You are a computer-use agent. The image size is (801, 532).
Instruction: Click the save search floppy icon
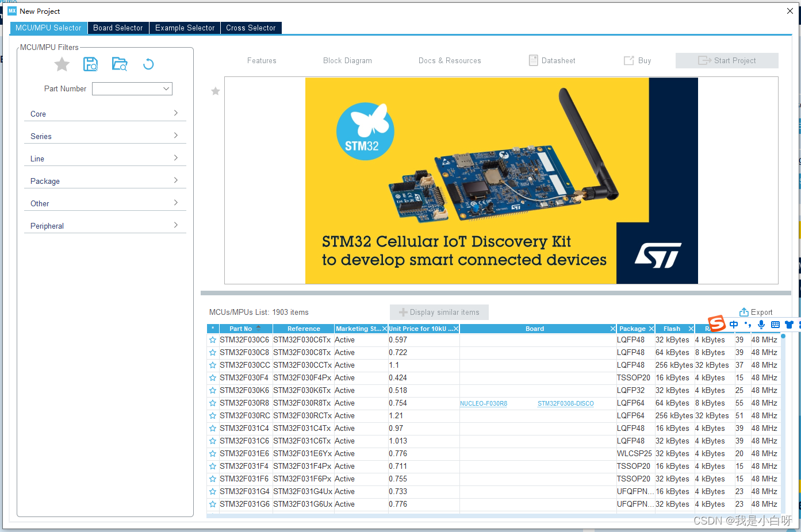[90, 64]
